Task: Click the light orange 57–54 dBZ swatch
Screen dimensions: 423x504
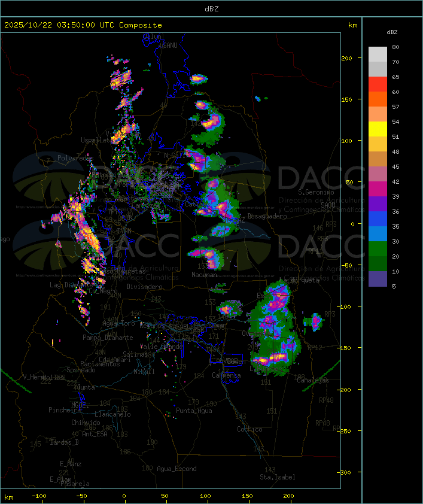Action: pos(378,114)
